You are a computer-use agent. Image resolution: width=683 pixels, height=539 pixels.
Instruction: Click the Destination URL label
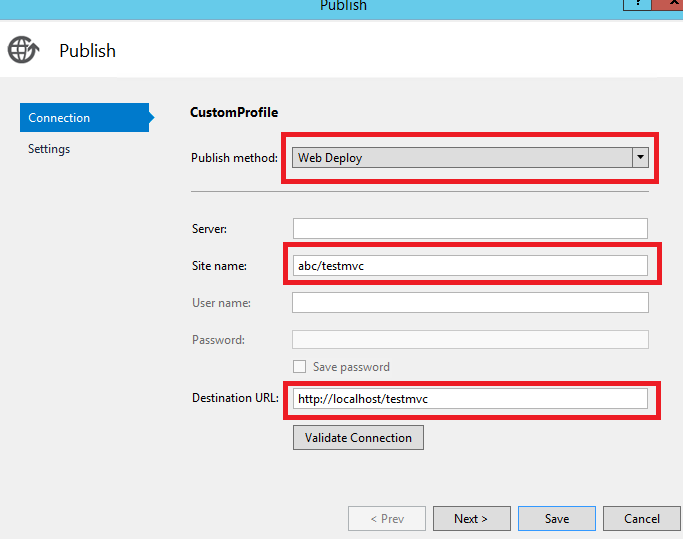coord(235,398)
